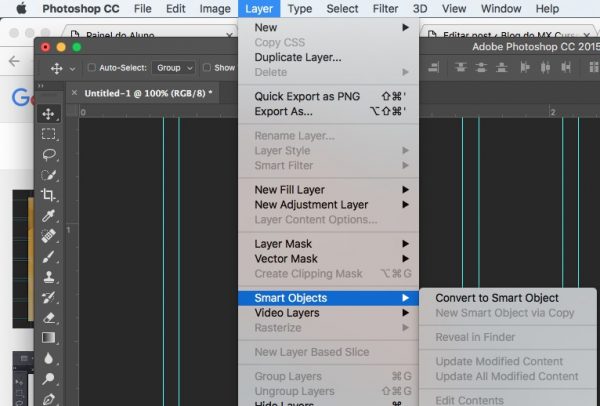600x406 pixels.
Task: Click Move tool icon in options bar
Action: (x=57, y=68)
